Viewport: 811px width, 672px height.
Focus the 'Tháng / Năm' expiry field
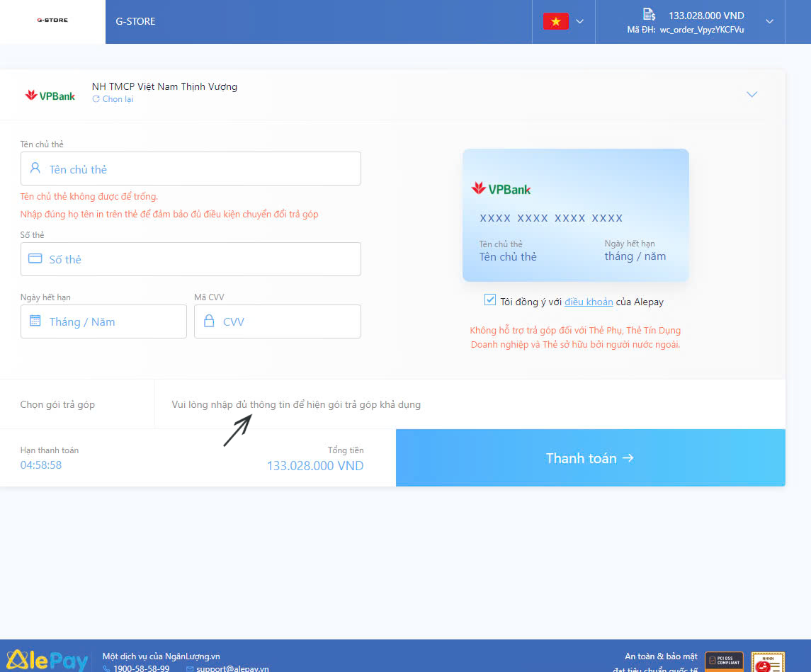pyautogui.click(x=103, y=321)
